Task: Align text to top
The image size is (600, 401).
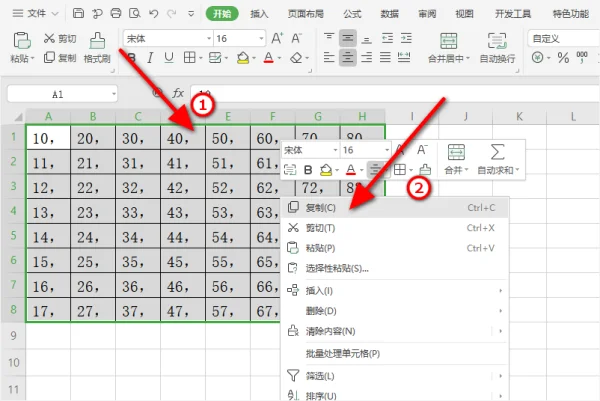Action: tap(329, 38)
